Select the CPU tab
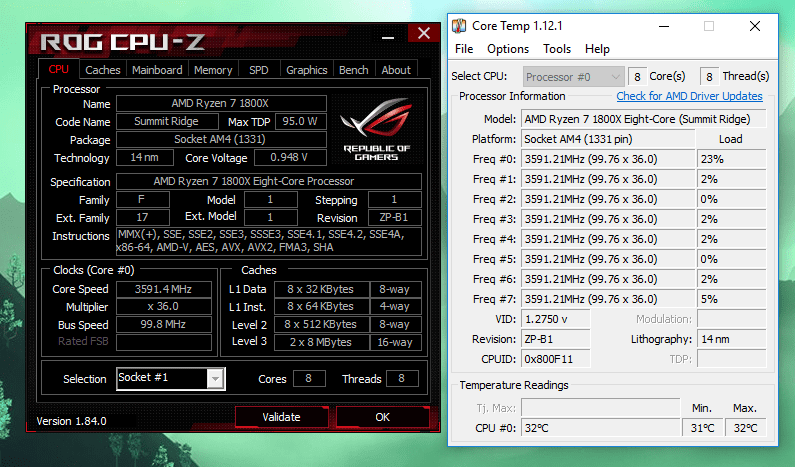795x467 pixels. pos(58,69)
